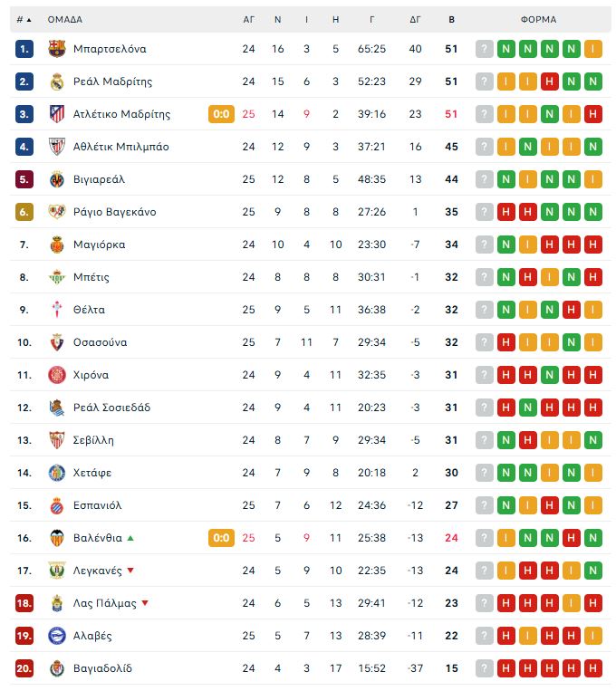Select the ΦΟΡΜΑ column header
616x691 pixels.
[x=538, y=20]
